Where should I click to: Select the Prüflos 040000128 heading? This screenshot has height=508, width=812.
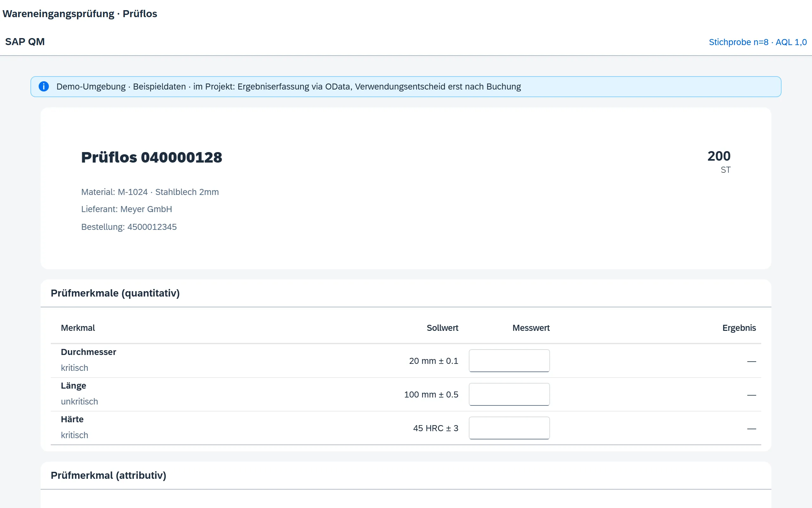[152, 157]
